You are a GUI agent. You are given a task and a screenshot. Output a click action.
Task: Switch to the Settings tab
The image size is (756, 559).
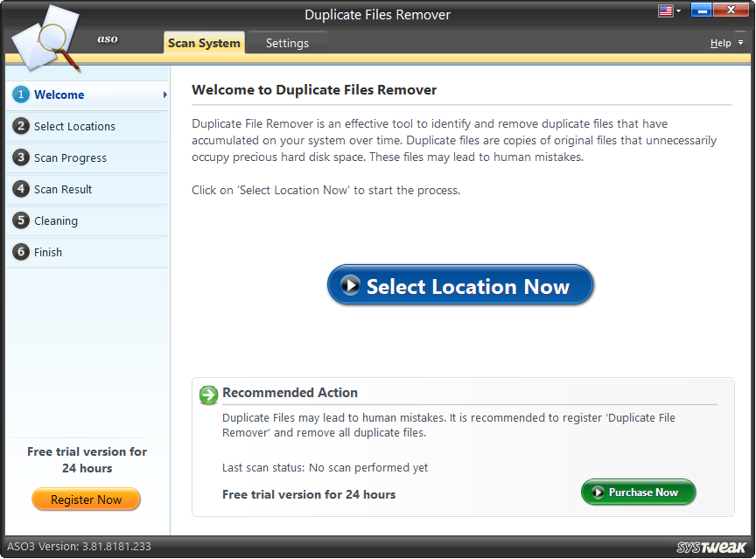286,42
